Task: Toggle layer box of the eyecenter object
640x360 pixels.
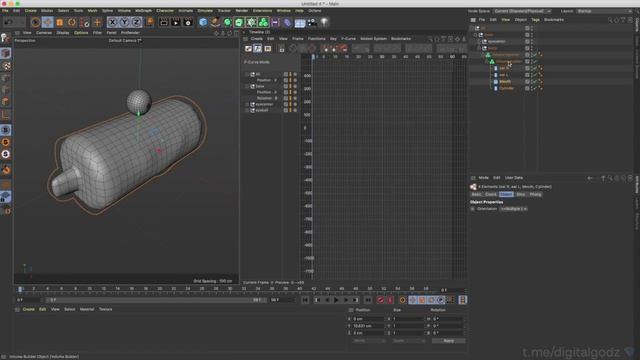Action: [x=527, y=42]
